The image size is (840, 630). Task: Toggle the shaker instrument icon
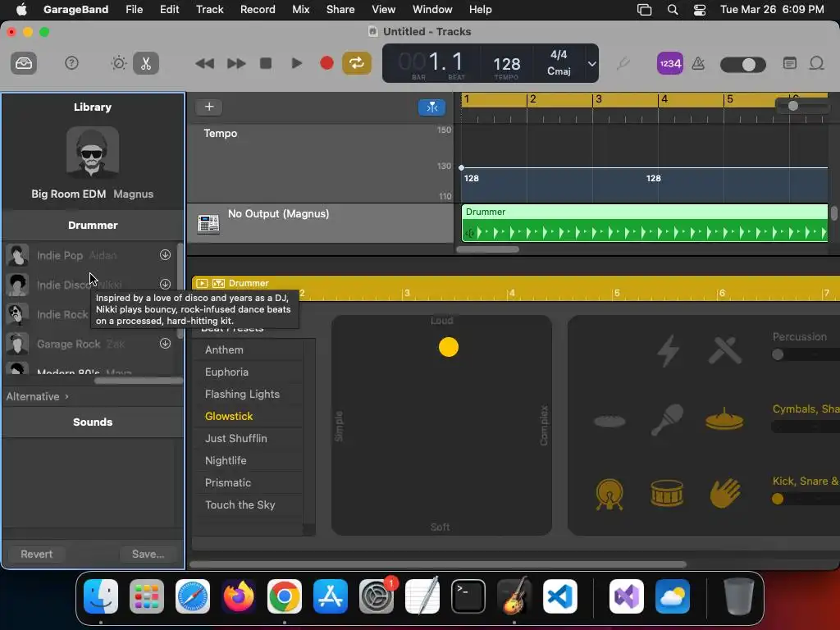[609, 421]
